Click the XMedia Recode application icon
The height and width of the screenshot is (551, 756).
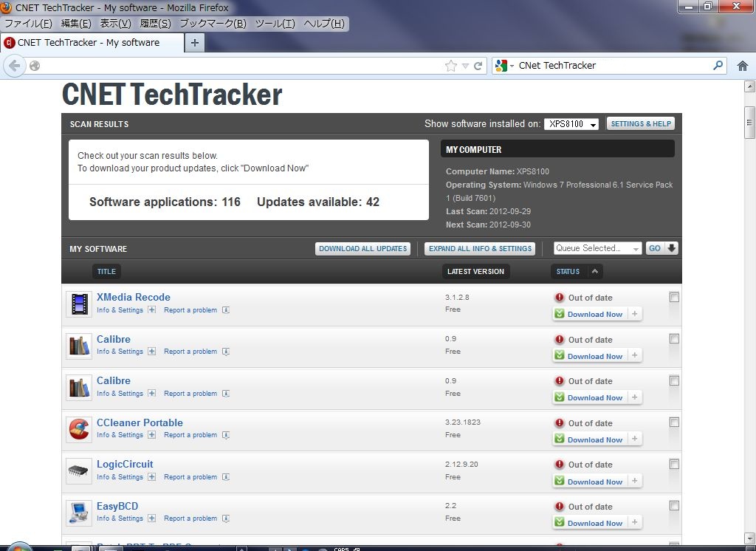(x=79, y=304)
